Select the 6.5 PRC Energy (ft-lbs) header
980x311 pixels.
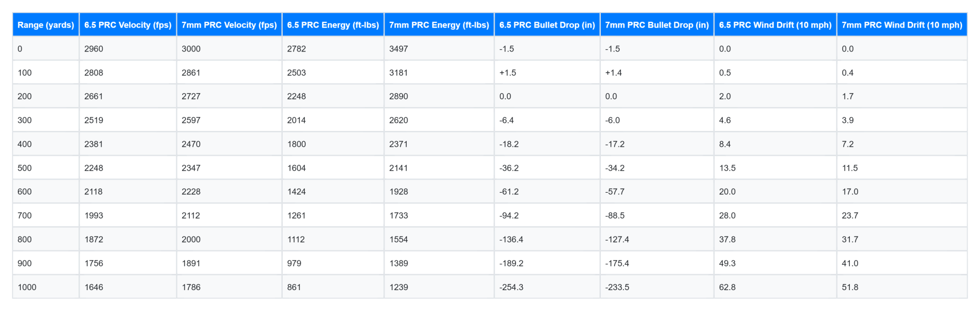click(333, 25)
